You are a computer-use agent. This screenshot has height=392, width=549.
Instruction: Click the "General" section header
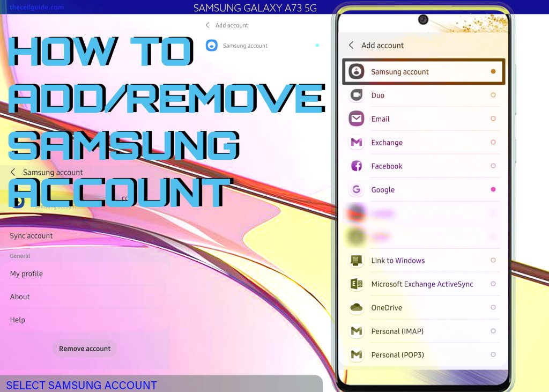tap(20, 256)
